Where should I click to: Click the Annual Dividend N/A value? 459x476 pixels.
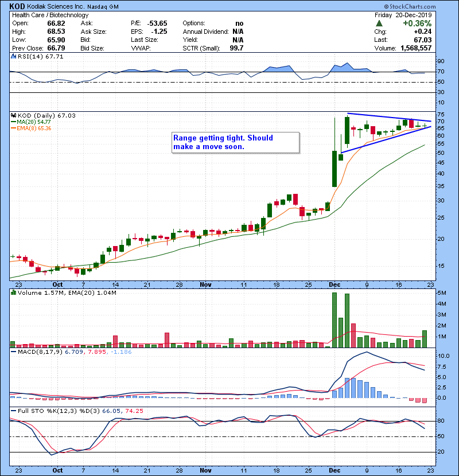click(238, 32)
